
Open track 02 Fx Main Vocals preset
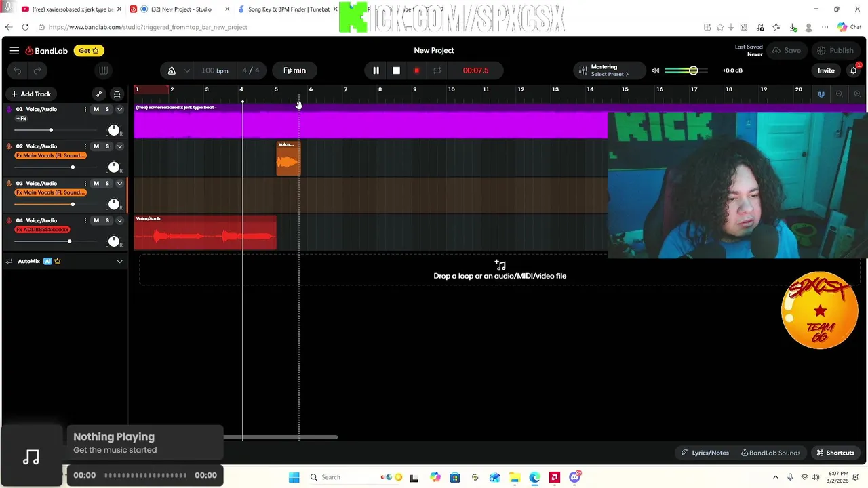click(51, 156)
